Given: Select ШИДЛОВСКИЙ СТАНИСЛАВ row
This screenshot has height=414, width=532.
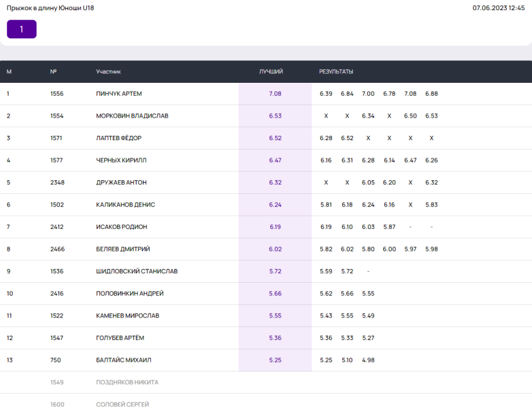Looking at the screenshot, I should (137, 271).
